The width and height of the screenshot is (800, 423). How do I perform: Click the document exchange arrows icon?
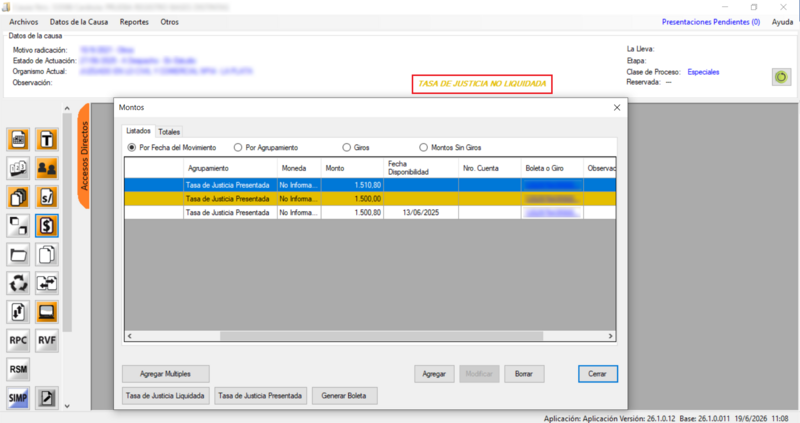[47, 283]
